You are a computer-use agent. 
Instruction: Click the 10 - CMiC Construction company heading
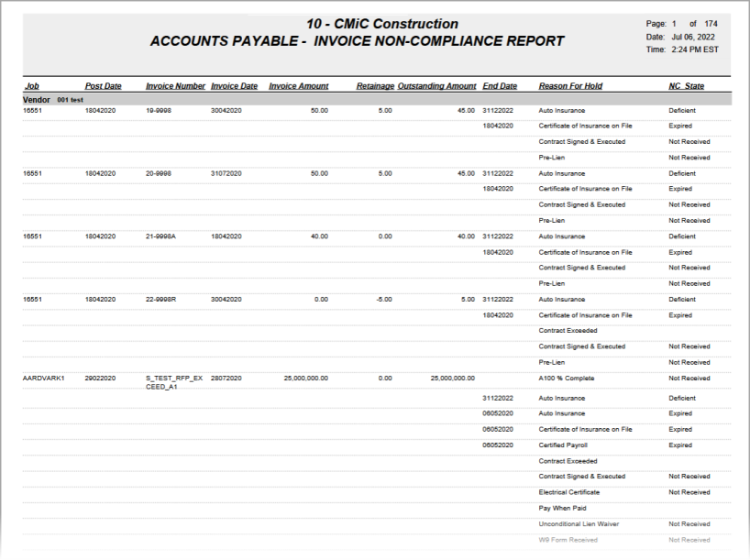[x=382, y=24]
